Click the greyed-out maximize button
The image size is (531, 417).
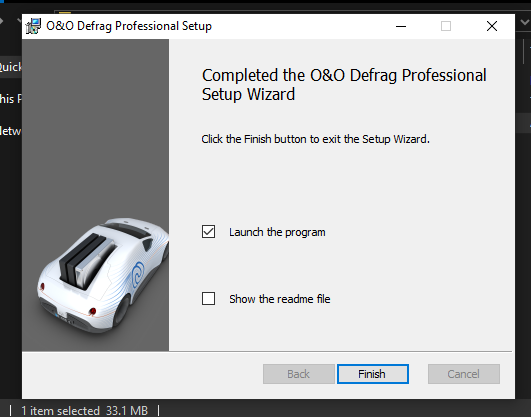[x=446, y=26]
